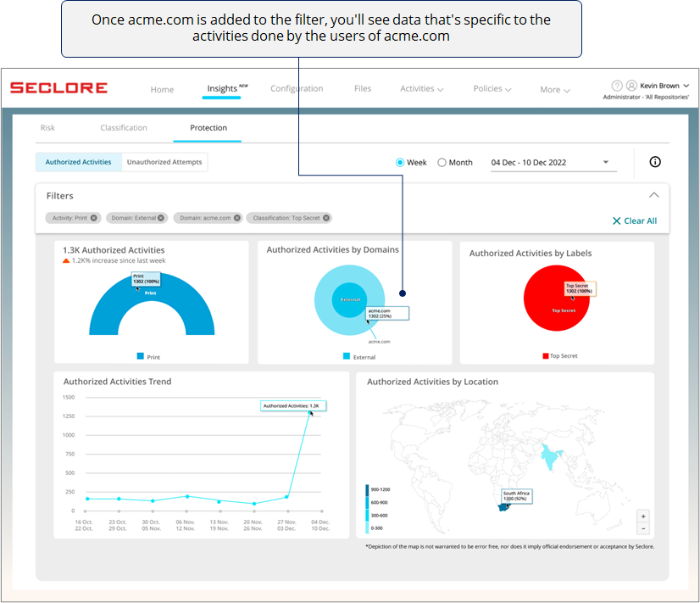Go to the Home page

(x=162, y=90)
